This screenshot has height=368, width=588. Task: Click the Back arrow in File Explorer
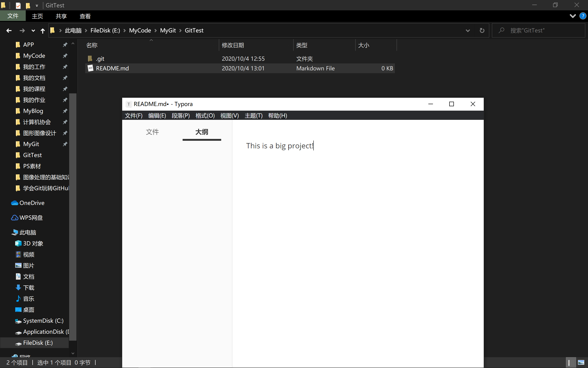(x=9, y=30)
